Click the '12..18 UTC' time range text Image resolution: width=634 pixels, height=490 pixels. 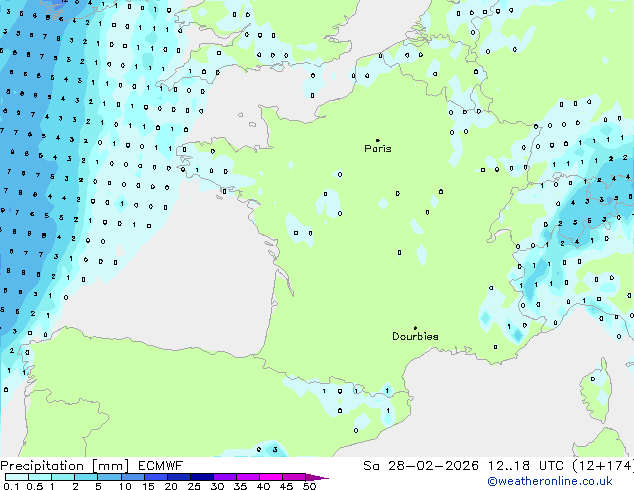pos(525,466)
